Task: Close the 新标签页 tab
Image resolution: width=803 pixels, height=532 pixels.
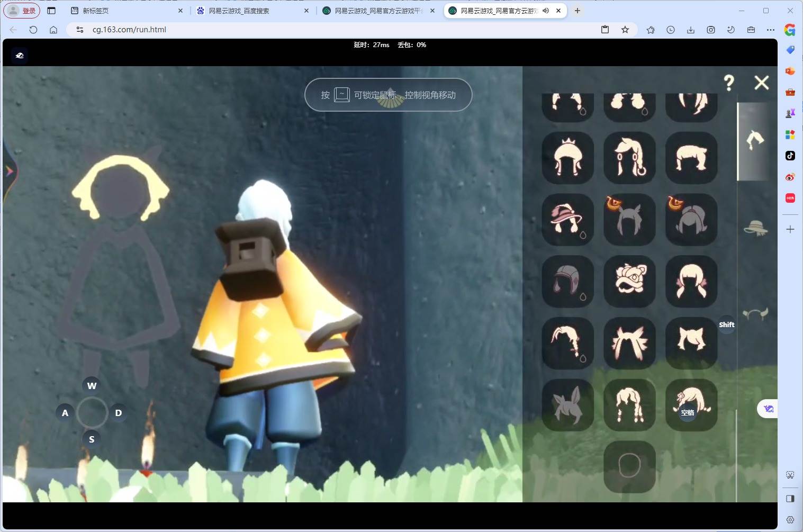Action: 181,11
